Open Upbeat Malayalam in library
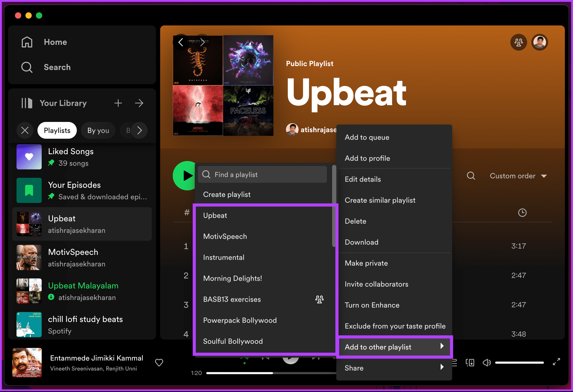Viewport: 573px width, 392px height. [82, 291]
